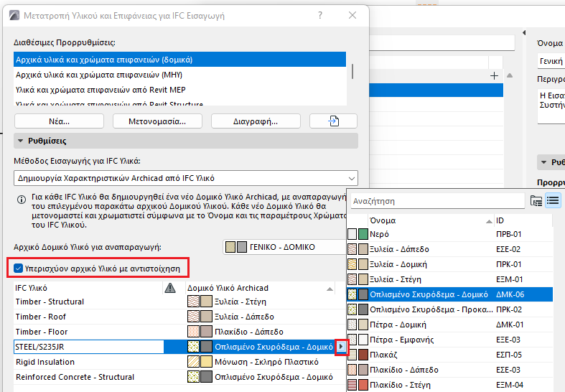
Task: Select Ξυλεία - Στέγη in material popup
Action: (x=449, y=279)
